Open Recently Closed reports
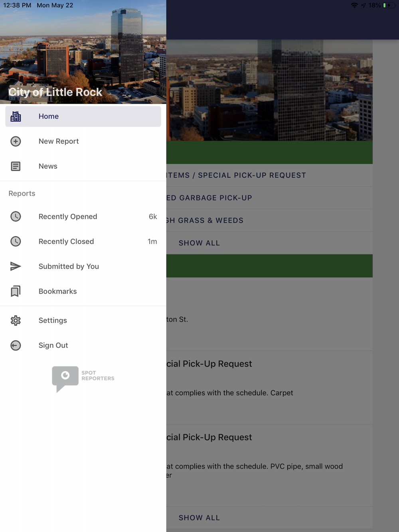This screenshot has height=532, width=399. [x=83, y=241]
